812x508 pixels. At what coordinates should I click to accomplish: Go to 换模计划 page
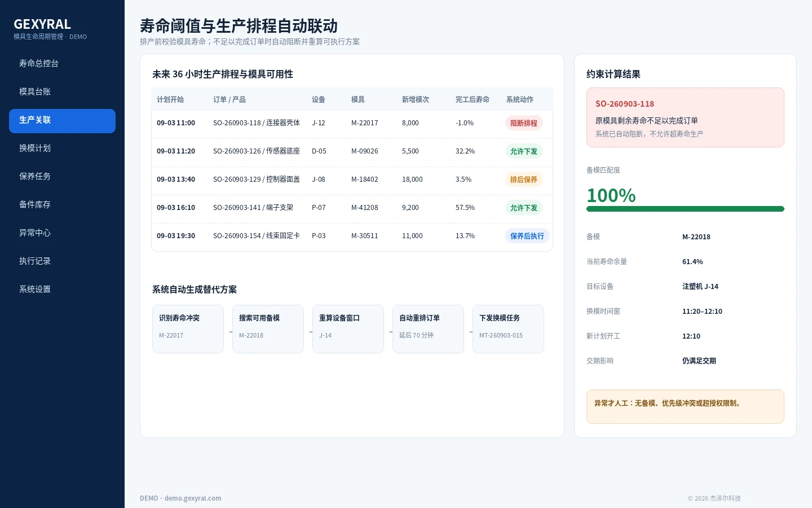tap(62, 148)
